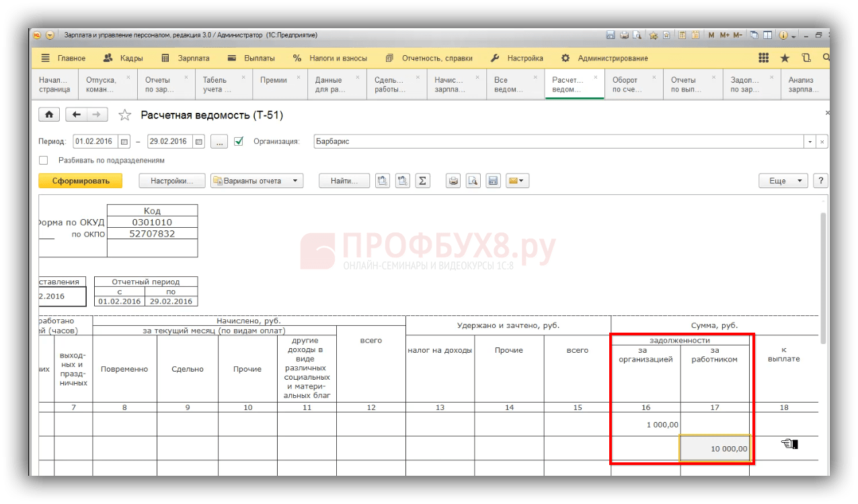Expand the Организация field dropdown arrow
Screen dimensions: 858x504
pos(810,142)
